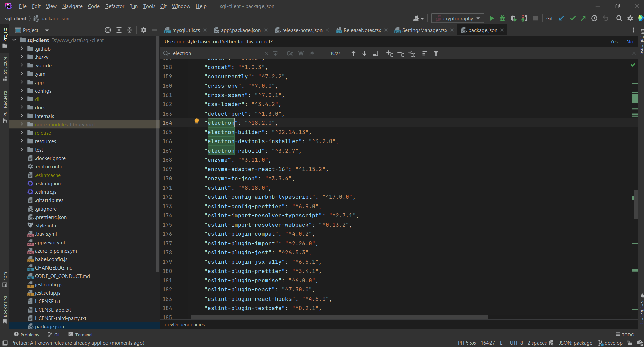644x347 pixels.
Task: Open Project panel options gear
Action: (144, 30)
